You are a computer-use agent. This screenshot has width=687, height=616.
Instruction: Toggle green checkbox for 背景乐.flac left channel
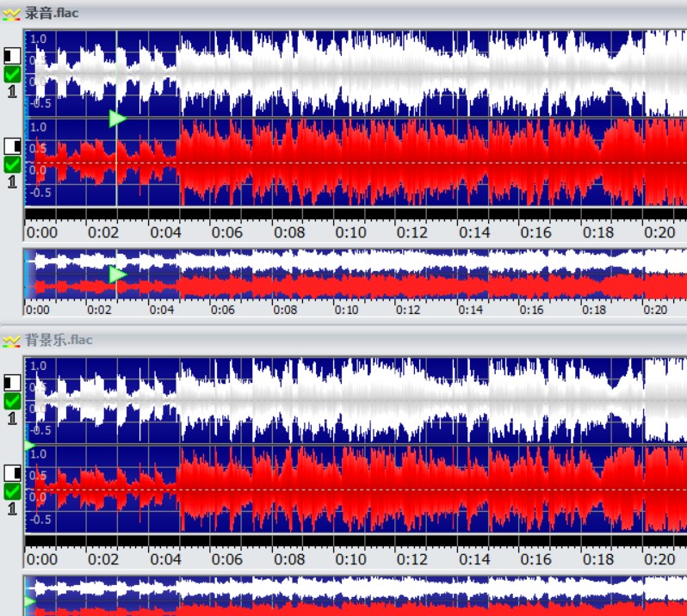pos(12,401)
